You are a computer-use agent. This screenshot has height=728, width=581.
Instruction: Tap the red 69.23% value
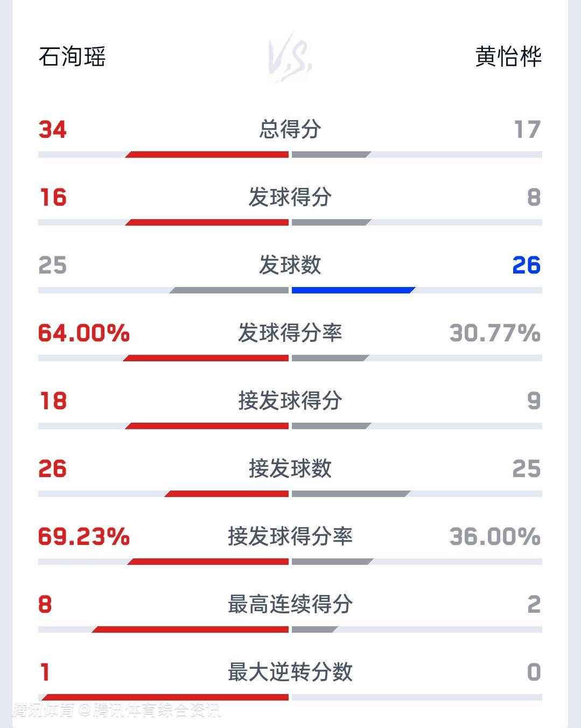pos(84,537)
